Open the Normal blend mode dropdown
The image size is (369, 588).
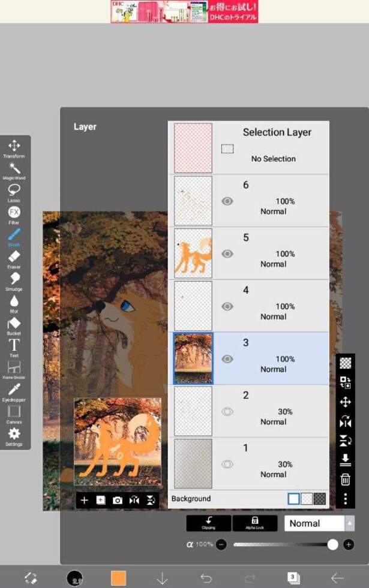pos(319,523)
